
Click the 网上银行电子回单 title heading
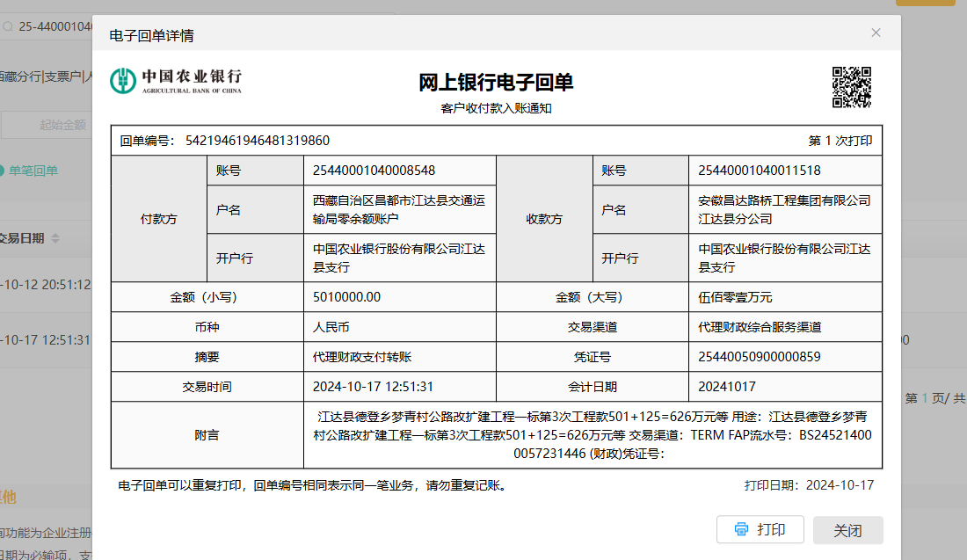coord(496,83)
